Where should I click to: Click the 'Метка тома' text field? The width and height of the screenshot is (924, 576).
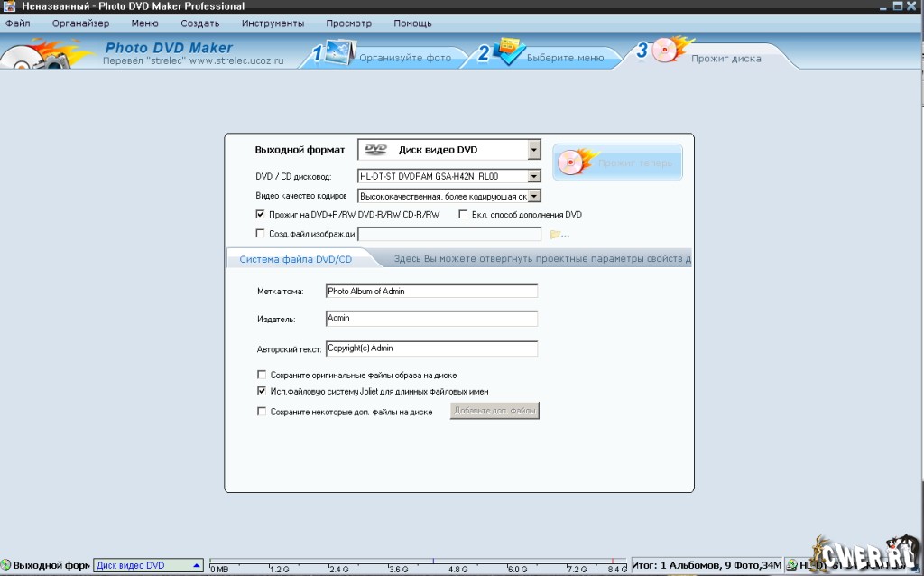tap(431, 292)
